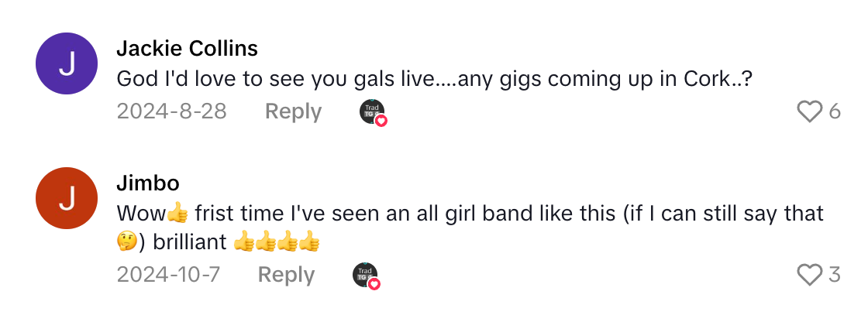Image resolution: width=868 pixels, height=322 pixels.
Task: Click the like count 3 on Jimbo's comment
Action: [x=835, y=275]
